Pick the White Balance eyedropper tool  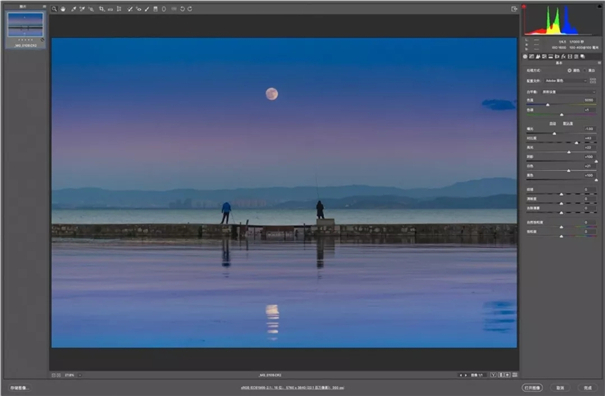(73, 9)
